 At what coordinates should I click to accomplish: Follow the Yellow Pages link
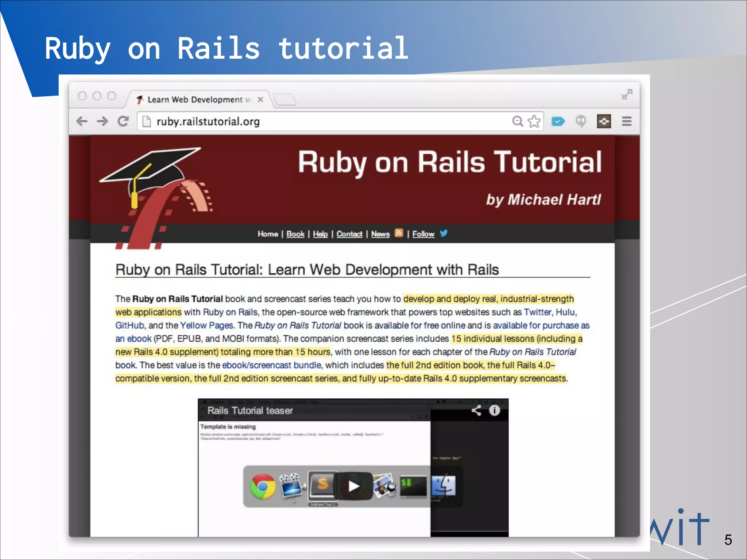pyautogui.click(x=206, y=325)
